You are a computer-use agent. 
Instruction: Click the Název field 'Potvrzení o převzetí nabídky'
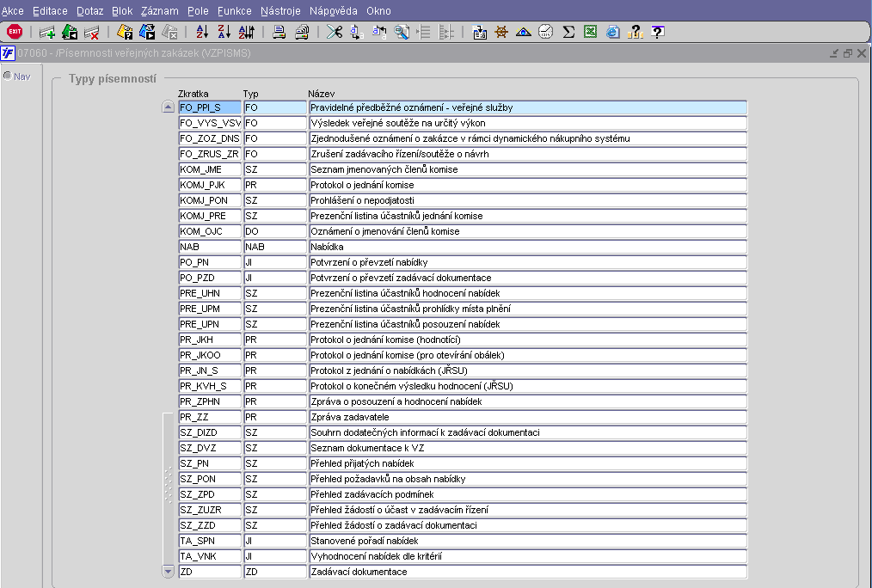point(528,262)
